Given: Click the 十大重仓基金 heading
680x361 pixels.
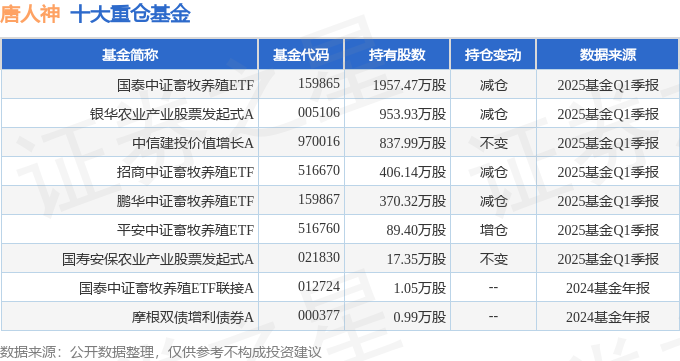Looking at the screenshot, I should (x=131, y=14).
